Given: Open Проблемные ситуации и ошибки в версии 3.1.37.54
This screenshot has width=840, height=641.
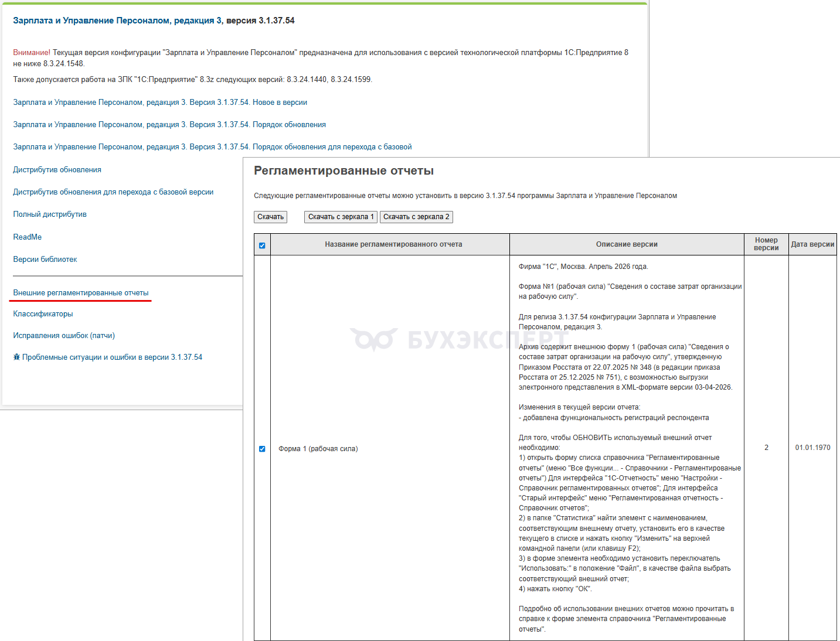Looking at the screenshot, I should point(112,357).
